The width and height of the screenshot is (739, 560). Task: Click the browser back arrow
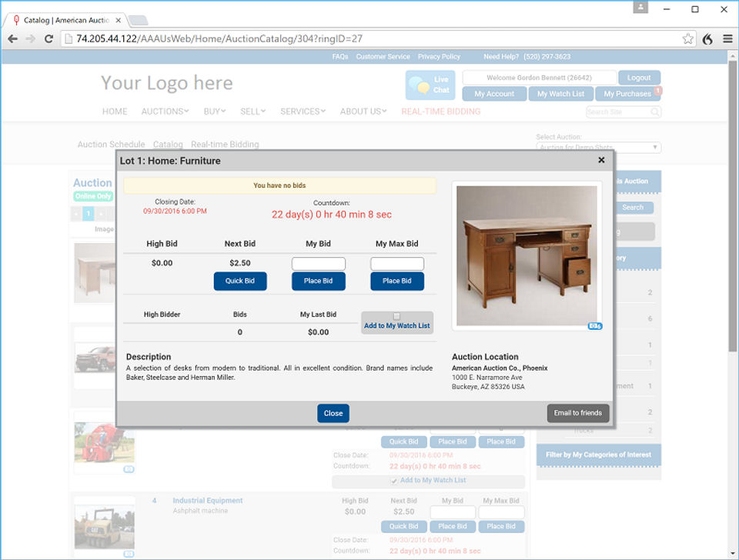13,38
